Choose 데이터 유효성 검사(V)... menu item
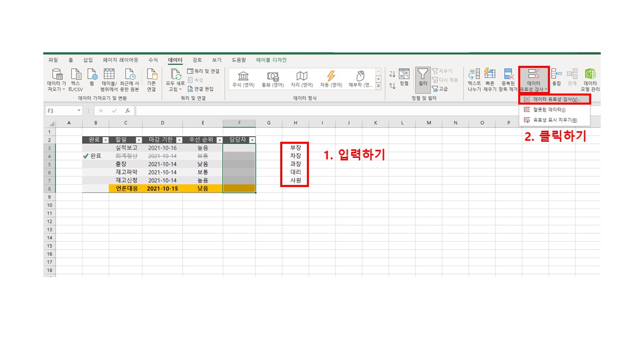This screenshot has width=644, height=362. (x=554, y=100)
